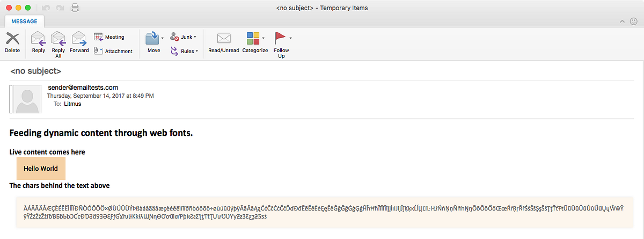Click the Delete message icon
The height and width of the screenshot is (239, 644).
pyautogui.click(x=12, y=40)
